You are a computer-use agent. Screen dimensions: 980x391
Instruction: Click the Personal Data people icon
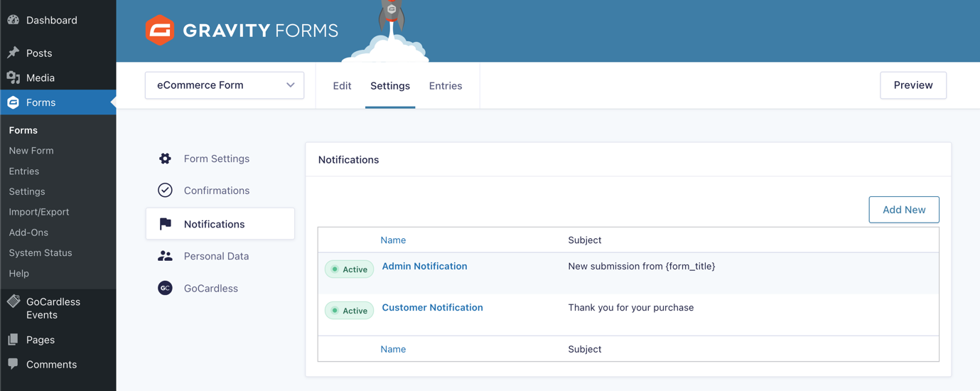coord(165,256)
